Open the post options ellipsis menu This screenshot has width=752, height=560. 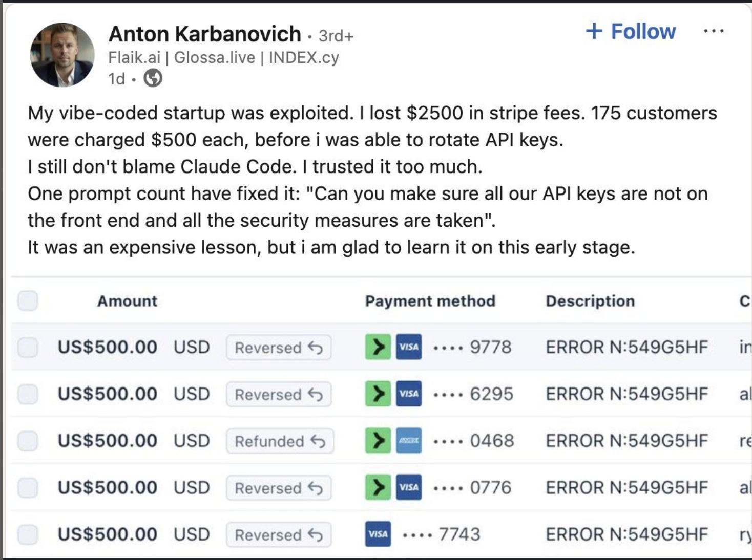point(714,31)
